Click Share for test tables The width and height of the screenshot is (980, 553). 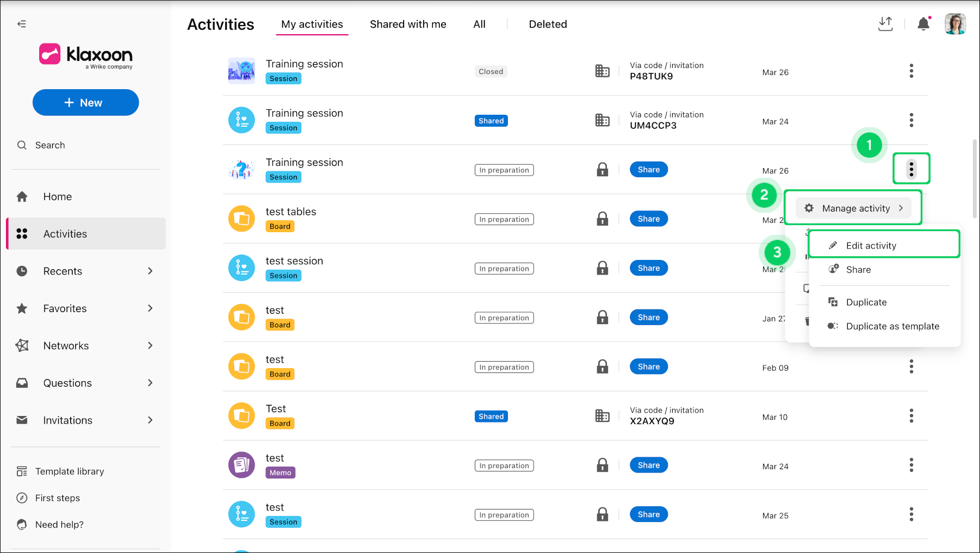(x=649, y=219)
